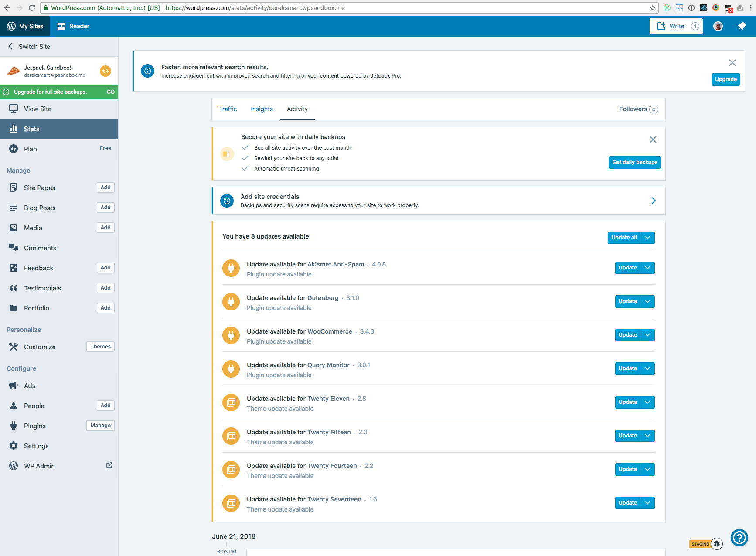Click the Update all button
The height and width of the screenshot is (556, 756).
(624, 238)
